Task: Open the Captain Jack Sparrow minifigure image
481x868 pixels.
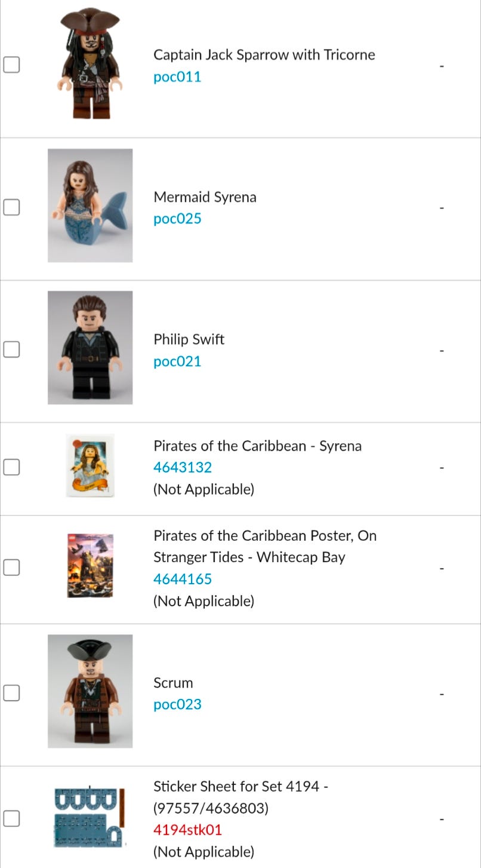Action: 90,63
